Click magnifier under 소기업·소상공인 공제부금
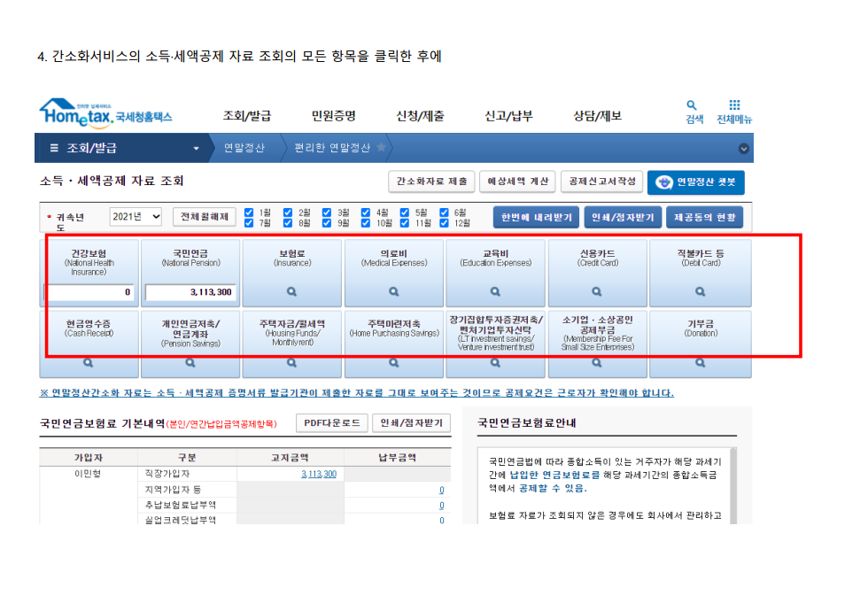This screenshot has width=868, height=611. 597,363
